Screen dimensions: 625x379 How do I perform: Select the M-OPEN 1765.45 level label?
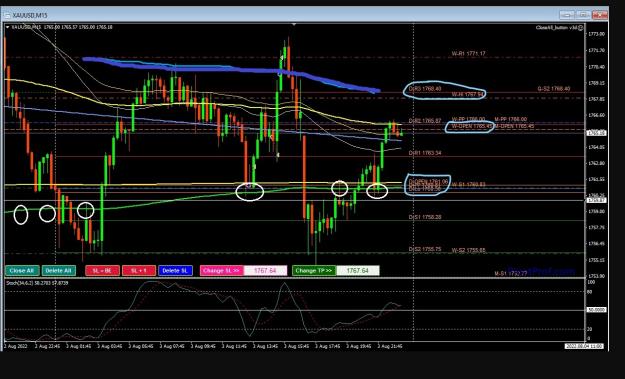[x=514, y=126]
